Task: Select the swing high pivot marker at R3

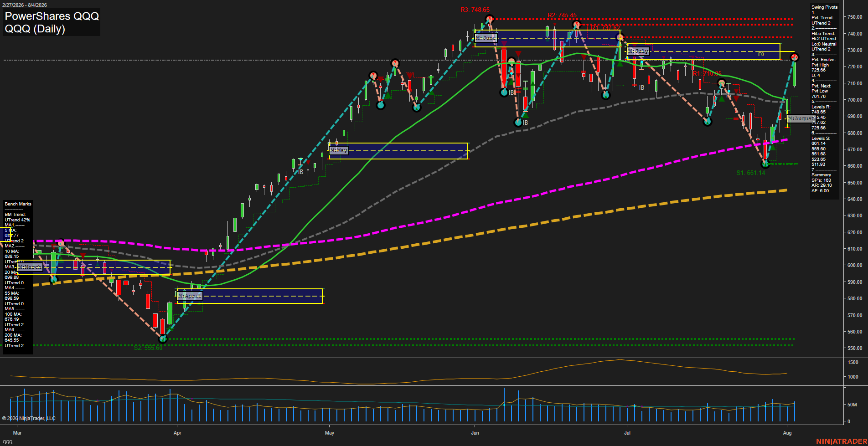Action: click(490, 20)
